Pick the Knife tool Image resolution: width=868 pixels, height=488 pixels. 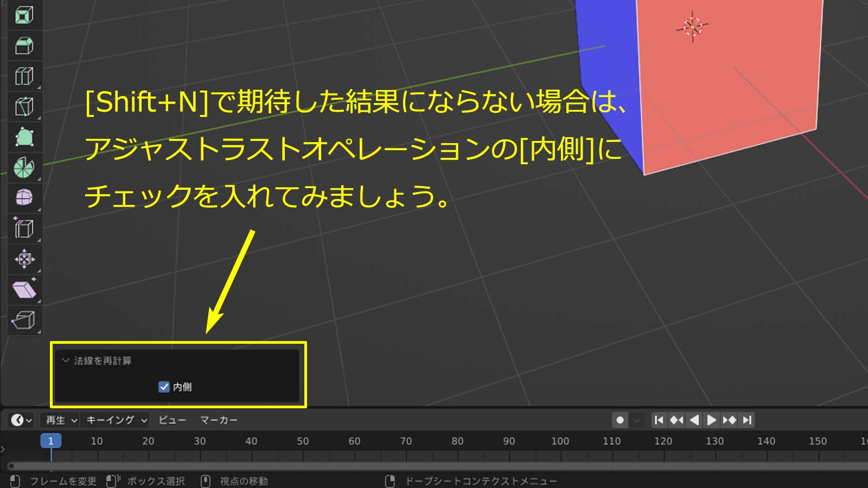[x=24, y=107]
